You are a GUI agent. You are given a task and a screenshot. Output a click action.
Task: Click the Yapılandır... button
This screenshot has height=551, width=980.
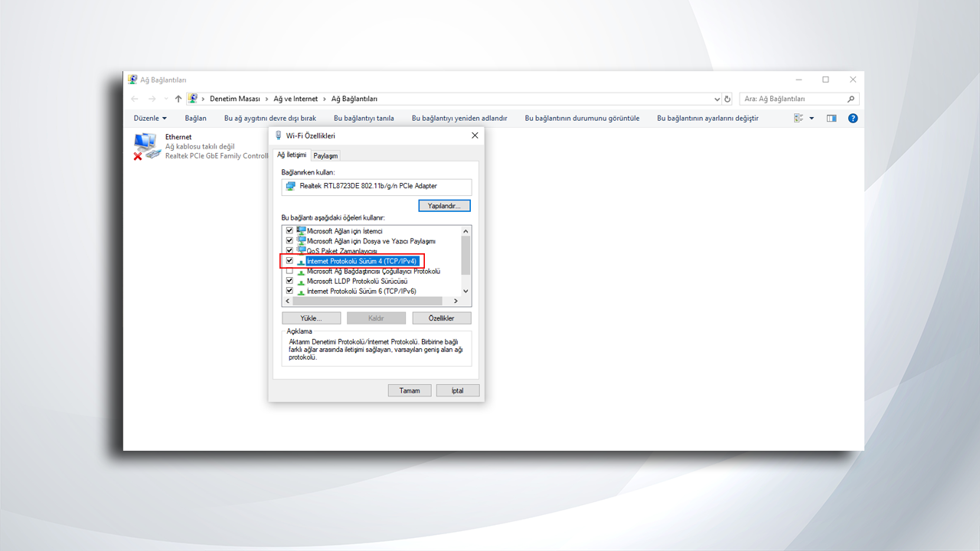(x=445, y=206)
